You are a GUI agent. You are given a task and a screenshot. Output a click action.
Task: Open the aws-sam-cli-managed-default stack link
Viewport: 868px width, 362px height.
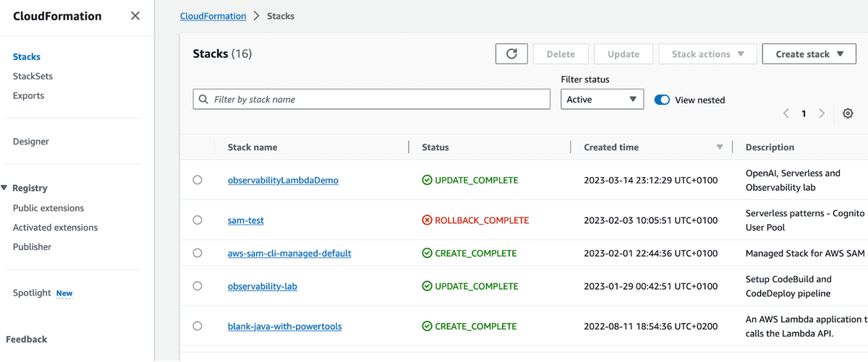[x=289, y=254]
